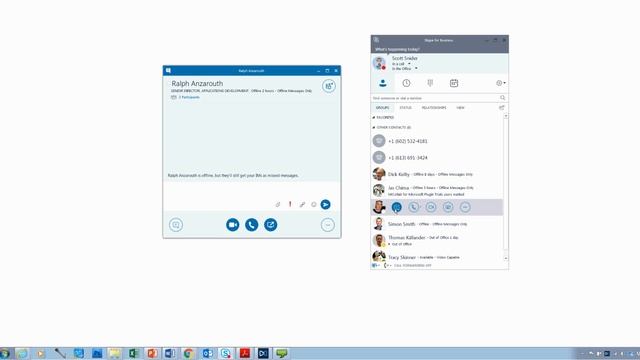Viewport: 640px width, 360px height.
Task: Open primary device selector at Skype bottom
Action: (x=376, y=265)
